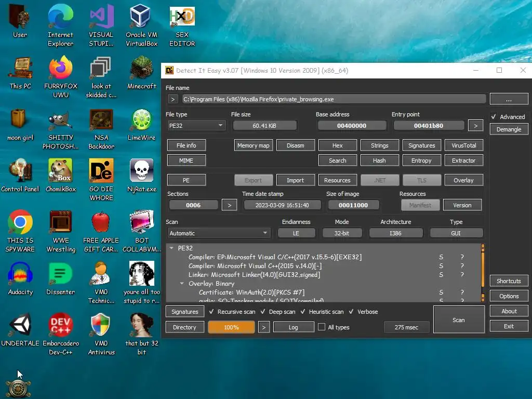Enable the All types checkbox

coord(321,327)
